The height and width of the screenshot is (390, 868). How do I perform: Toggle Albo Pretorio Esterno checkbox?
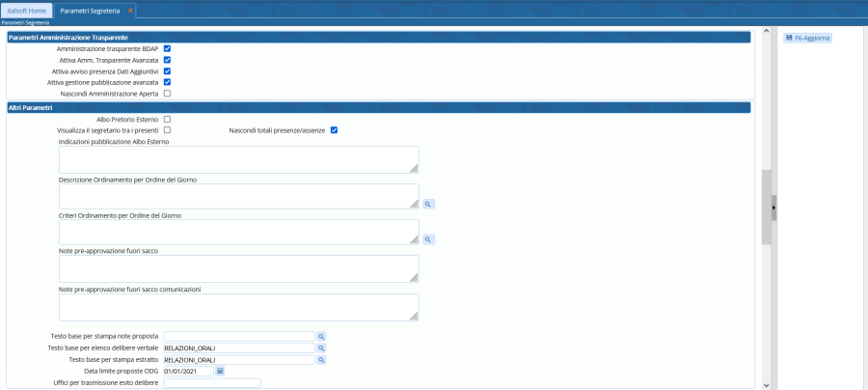click(x=167, y=119)
